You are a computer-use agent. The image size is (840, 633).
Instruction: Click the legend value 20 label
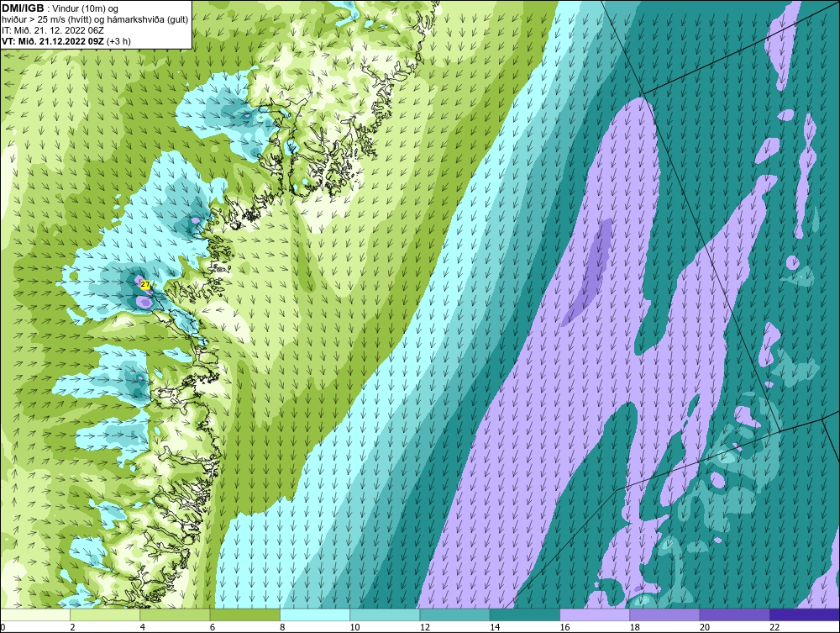click(x=704, y=627)
